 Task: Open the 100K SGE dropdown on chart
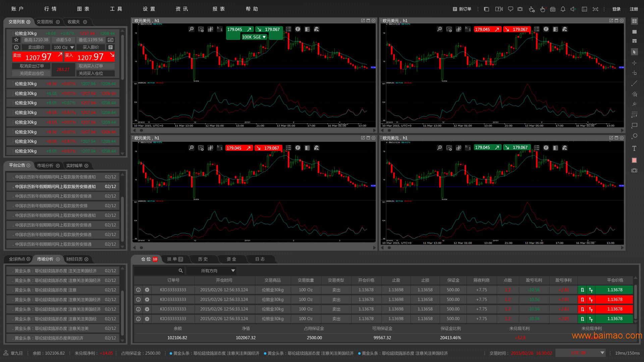(x=254, y=37)
